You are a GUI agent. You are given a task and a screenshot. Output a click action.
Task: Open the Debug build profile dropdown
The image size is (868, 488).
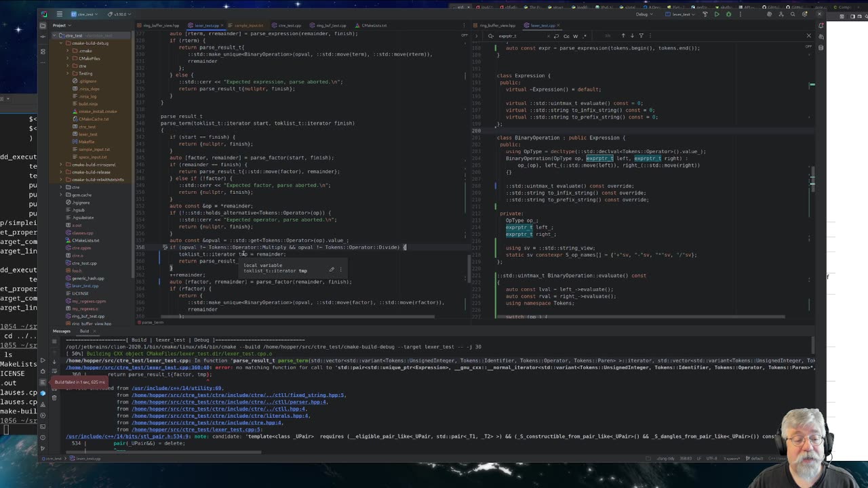(644, 14)
